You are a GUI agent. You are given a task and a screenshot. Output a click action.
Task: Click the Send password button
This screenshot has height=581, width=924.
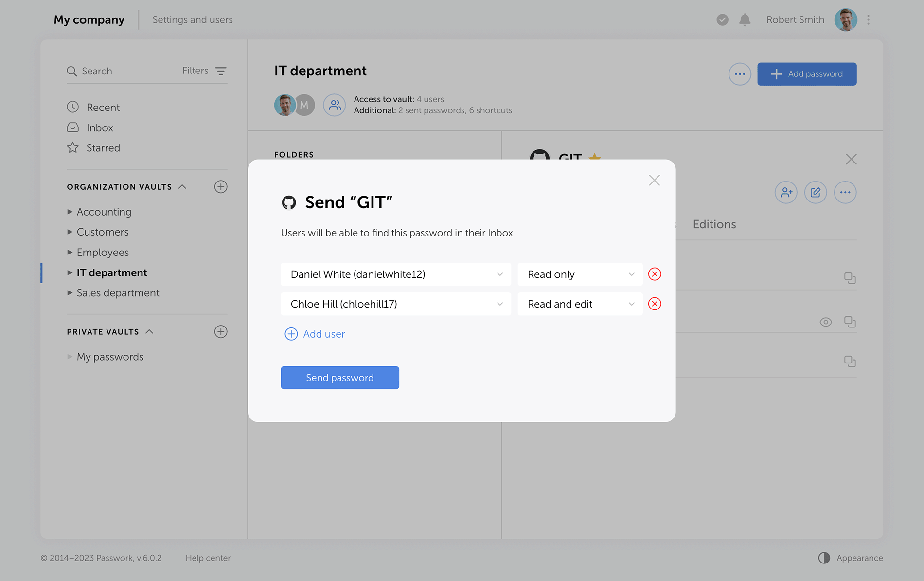pyautogui.click(x=339, y=378)
